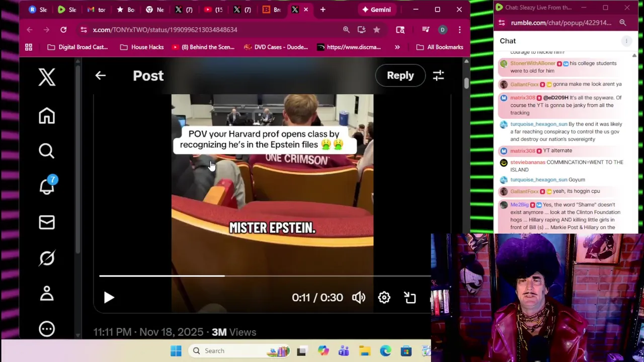
Task: Click steviebananas username in chat
Action: pyautogui.click(x=528, y=162)
